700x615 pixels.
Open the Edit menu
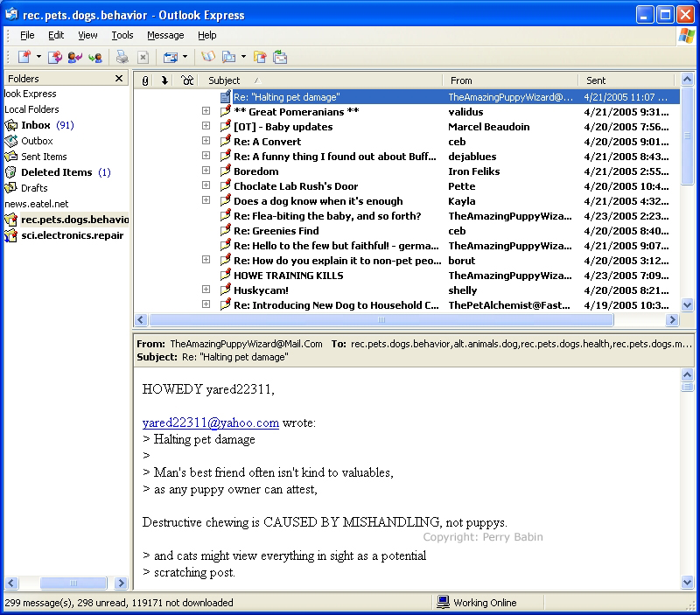click(x=56, y=35)
